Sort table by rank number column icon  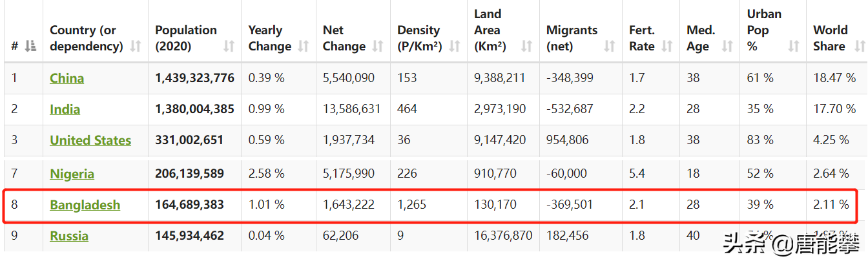pyautogui.click(x=30, y=47)
